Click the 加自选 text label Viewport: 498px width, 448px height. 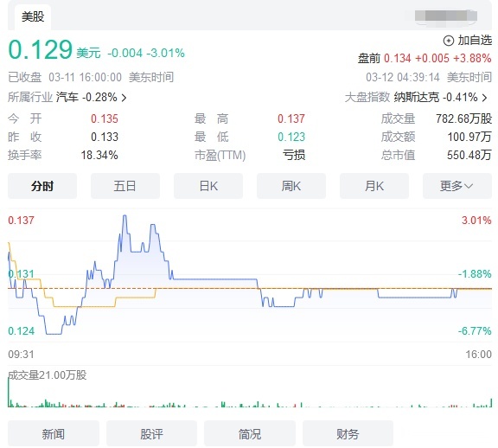(475, 41)
